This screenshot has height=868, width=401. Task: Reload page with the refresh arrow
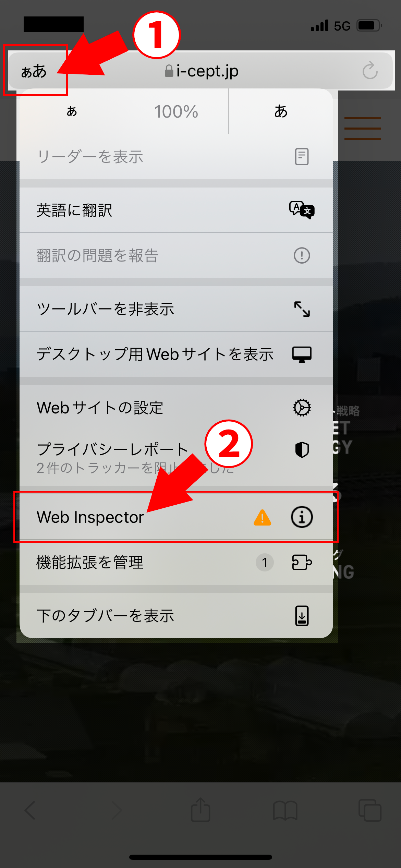[370, 71]
